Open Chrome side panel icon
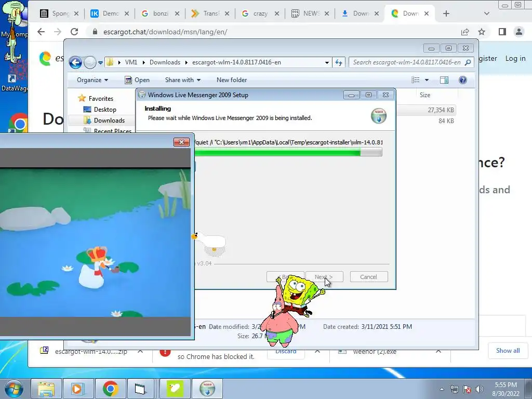The height and width of the screenshot is (399, 532). 502,32
